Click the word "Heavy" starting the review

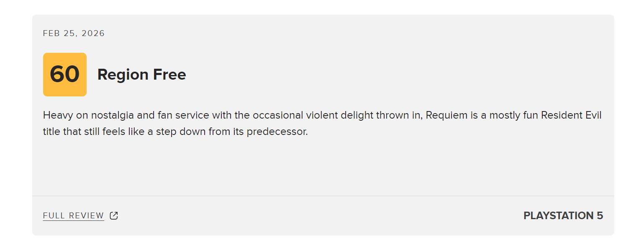tap(58, 115)
